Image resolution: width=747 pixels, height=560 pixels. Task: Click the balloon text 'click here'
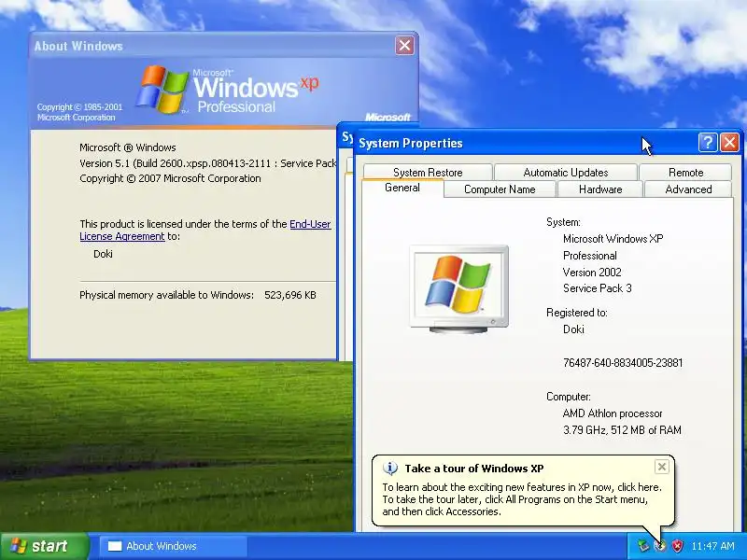[639, 487]
